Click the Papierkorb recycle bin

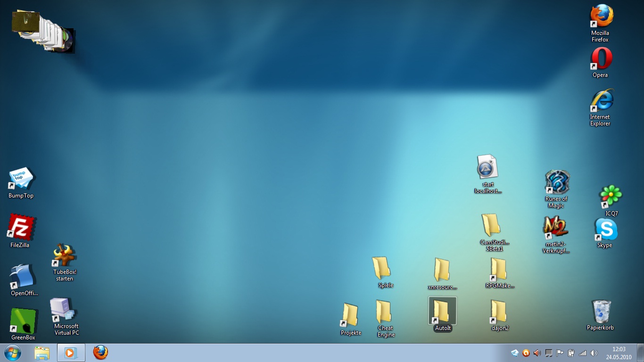point(601,312)
